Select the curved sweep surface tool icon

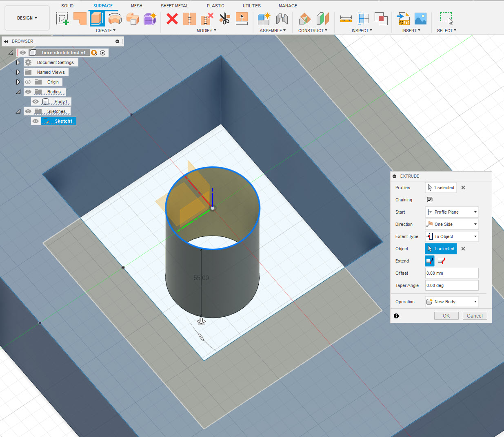point(115,19)
